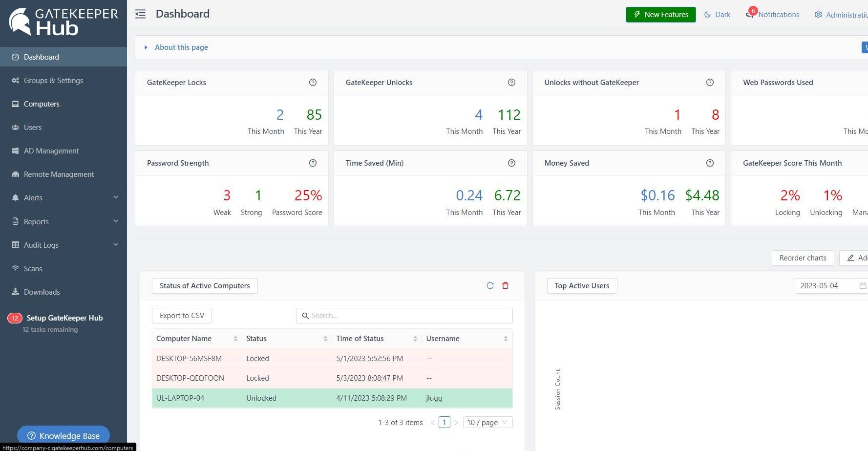
Task: Click the $4.48 money saved value
Action: [702, 195]
